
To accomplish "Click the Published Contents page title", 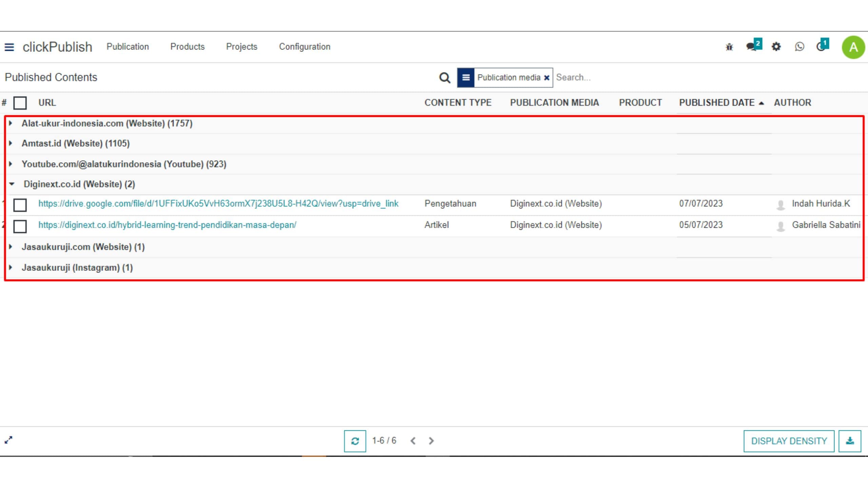I will [51, 77].
